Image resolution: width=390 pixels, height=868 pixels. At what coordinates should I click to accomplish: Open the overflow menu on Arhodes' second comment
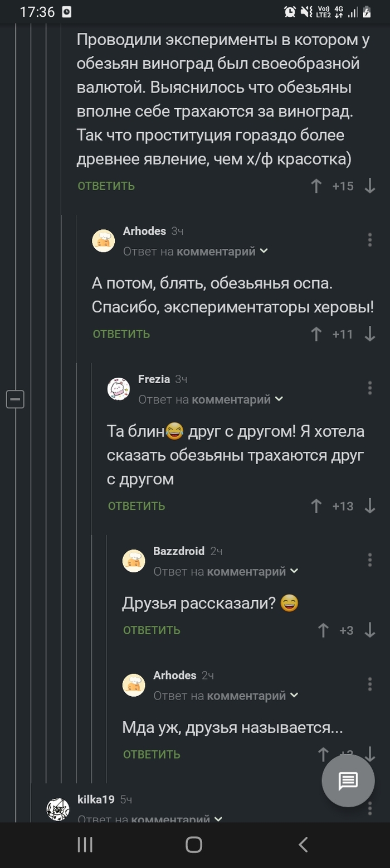[369, 684]
